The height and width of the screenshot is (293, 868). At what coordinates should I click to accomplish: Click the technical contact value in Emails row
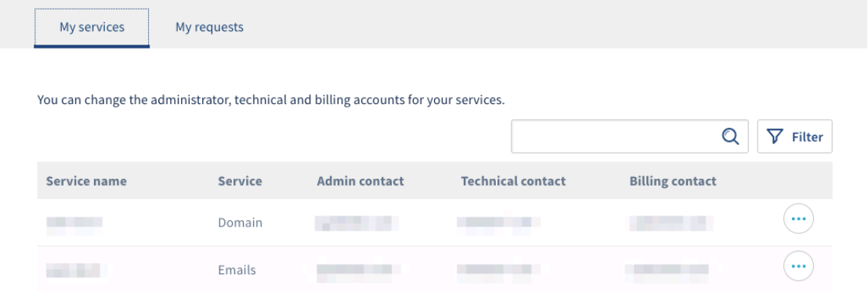tap(499, 270)
